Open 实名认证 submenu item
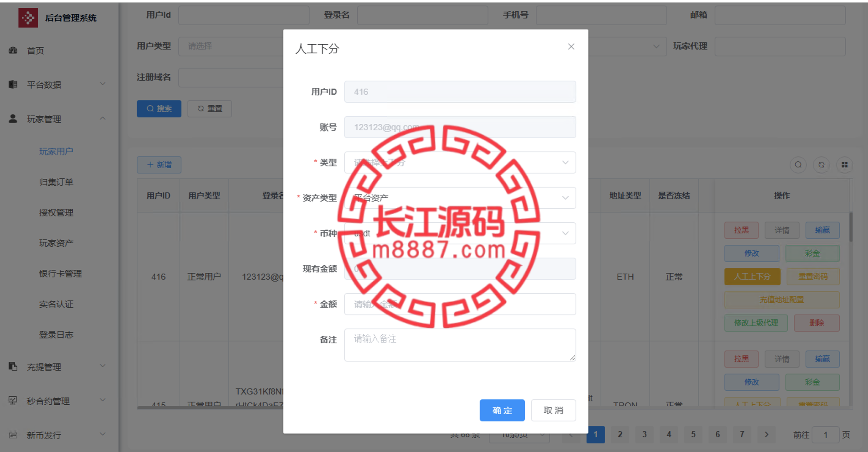The image size is (868, 452). (x=56, y=304)
